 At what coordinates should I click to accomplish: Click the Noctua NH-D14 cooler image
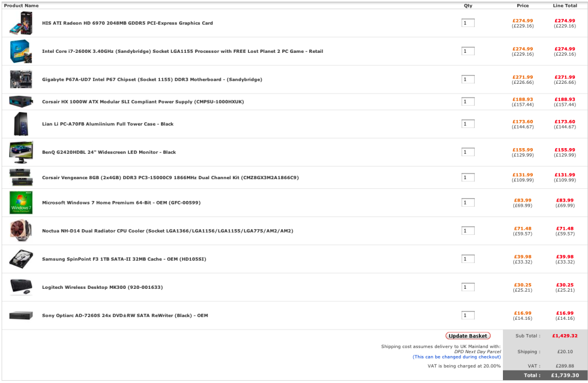21,231
